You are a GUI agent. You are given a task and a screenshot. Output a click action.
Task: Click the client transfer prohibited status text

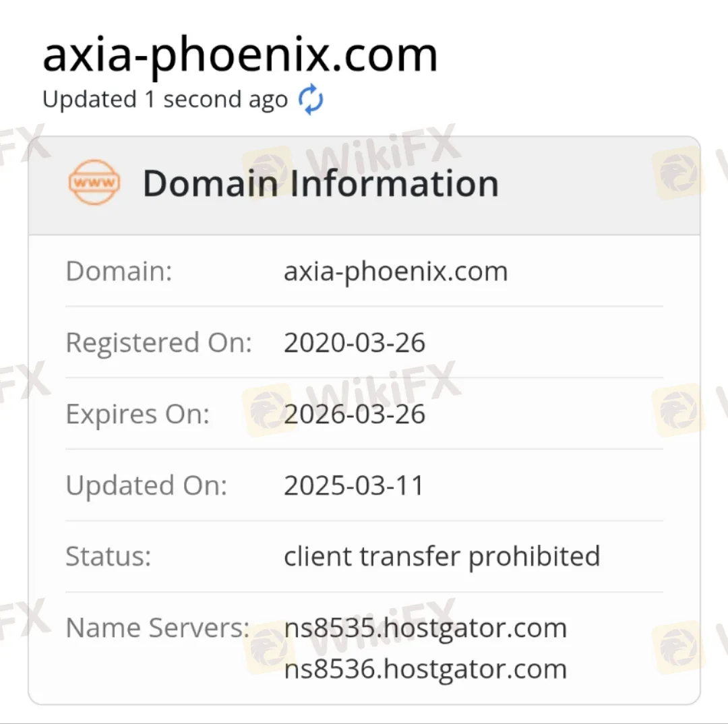click(x=442, y=556)
